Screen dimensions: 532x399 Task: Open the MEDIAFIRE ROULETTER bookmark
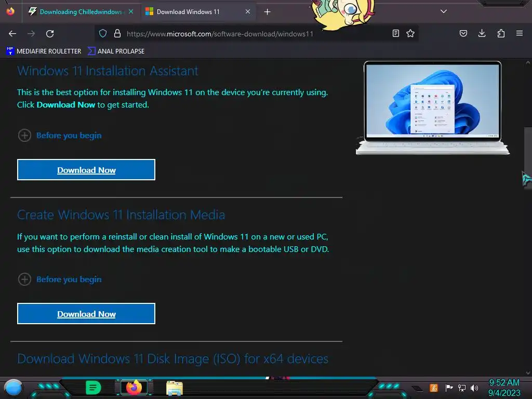[x=44, y=51]
